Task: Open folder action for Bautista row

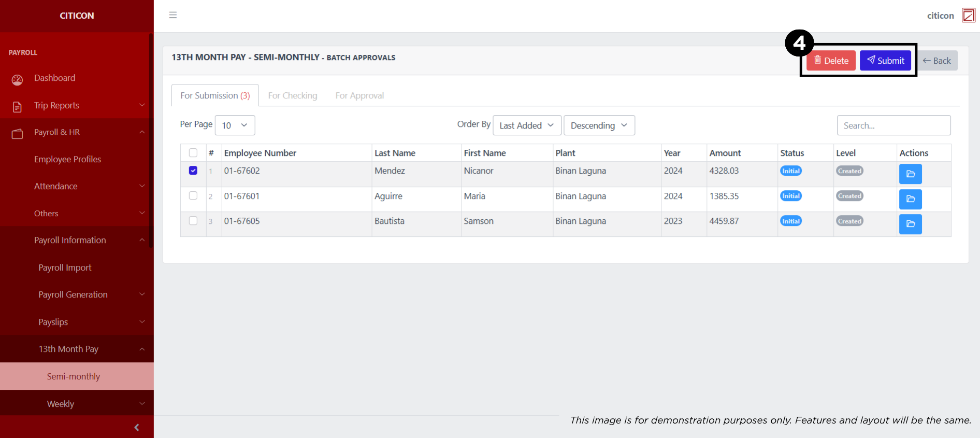Action: click(910, 224)
